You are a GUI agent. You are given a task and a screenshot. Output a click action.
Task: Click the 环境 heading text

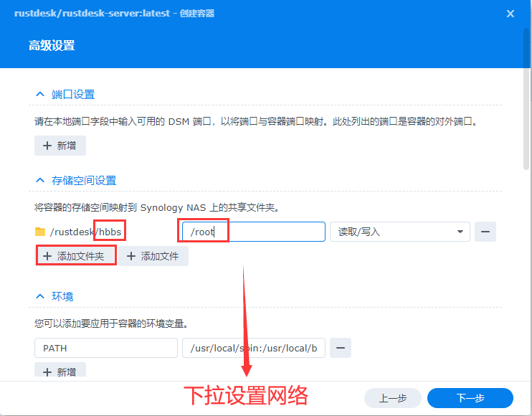[x=62, y=296]
